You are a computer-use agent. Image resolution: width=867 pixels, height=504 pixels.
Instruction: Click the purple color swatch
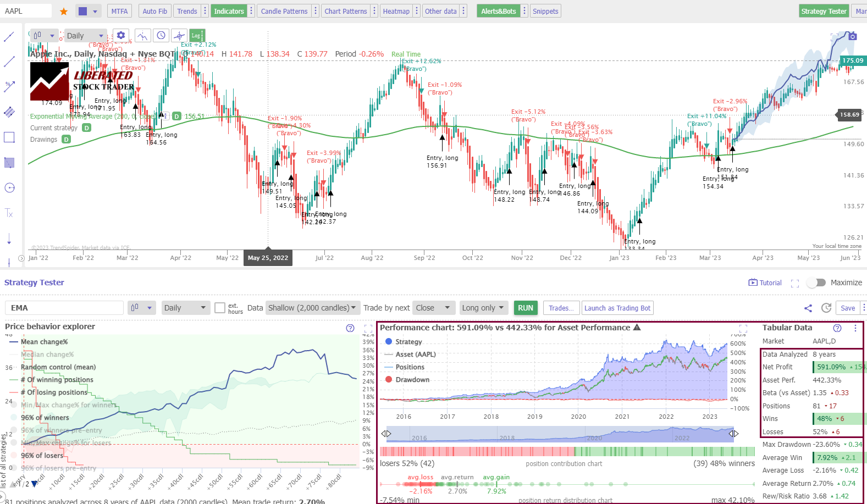(82, 11)
